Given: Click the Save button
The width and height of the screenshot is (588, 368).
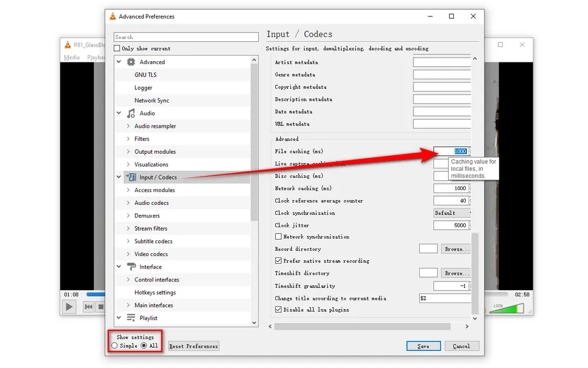Looking at the screenshot, I should [x=423, y=346].
